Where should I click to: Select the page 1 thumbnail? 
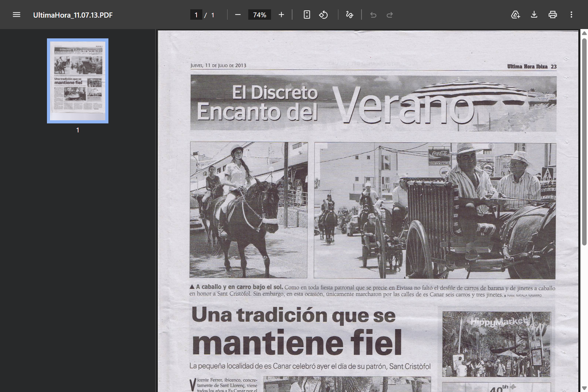[x=78, y=81]
